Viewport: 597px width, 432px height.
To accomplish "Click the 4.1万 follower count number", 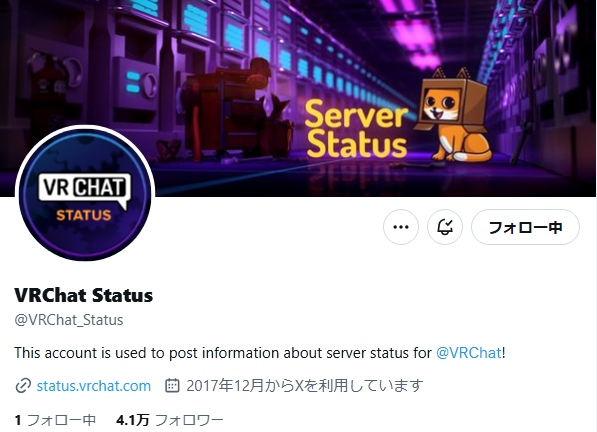I will [132, 420].
